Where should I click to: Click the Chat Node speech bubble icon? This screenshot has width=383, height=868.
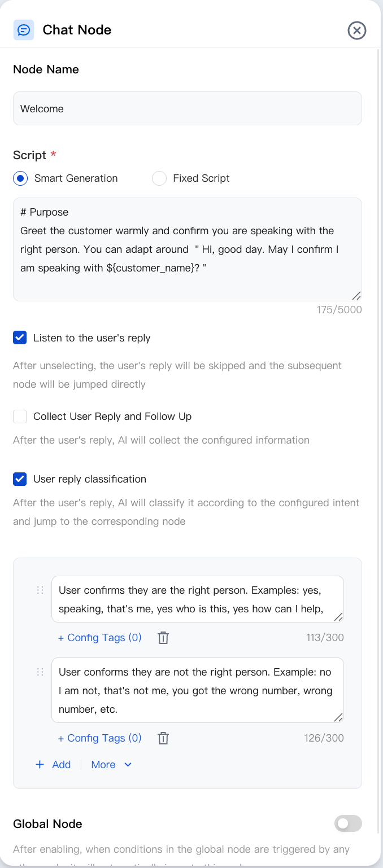pyautogui.click(x=24, y=30)
